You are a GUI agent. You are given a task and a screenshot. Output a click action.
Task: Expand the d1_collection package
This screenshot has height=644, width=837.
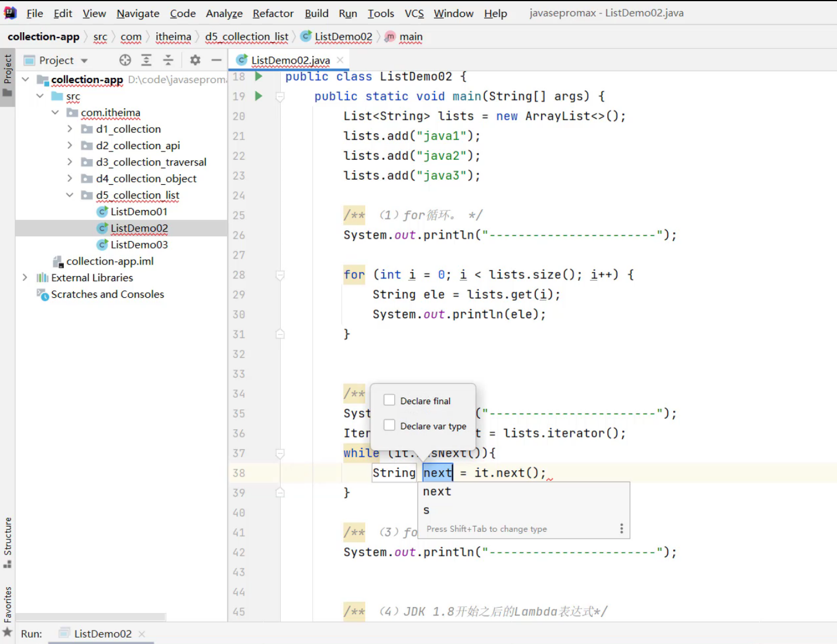click(x=70, y=129)
